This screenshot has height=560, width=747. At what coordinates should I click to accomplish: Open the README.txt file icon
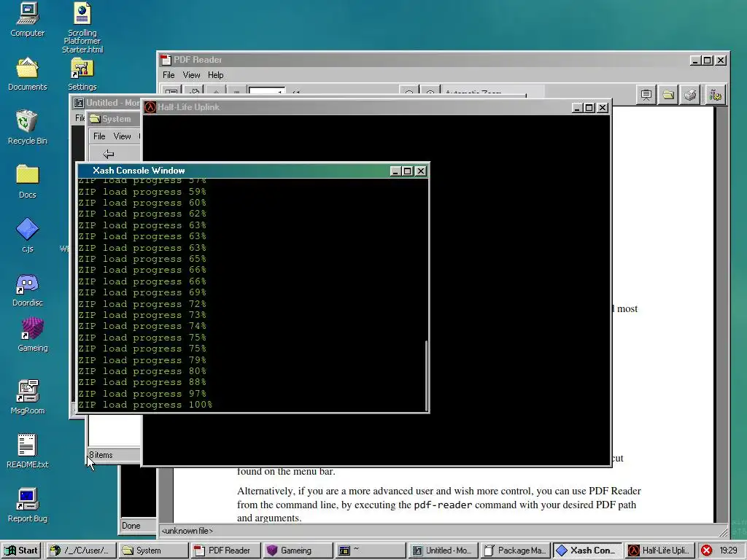pos(27,451)
